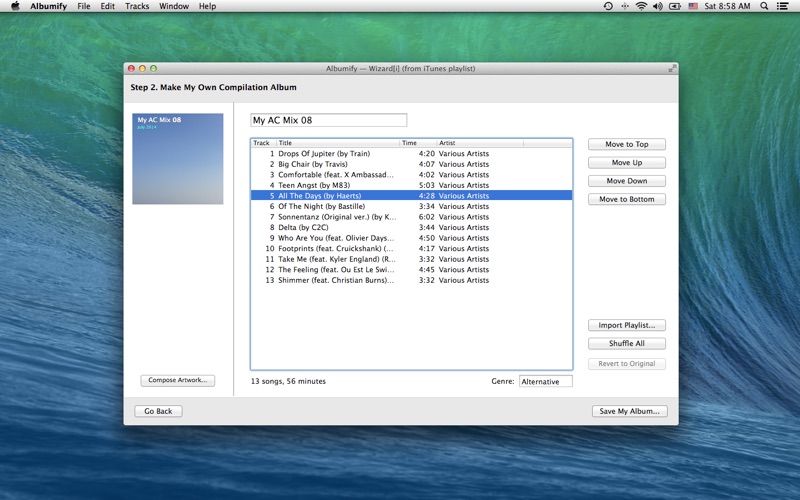This screenshot has height=500, width=800.
Task: Select track 'Shimmer (feat. Christian Burns)'
Action: click(x=411, y=280)
